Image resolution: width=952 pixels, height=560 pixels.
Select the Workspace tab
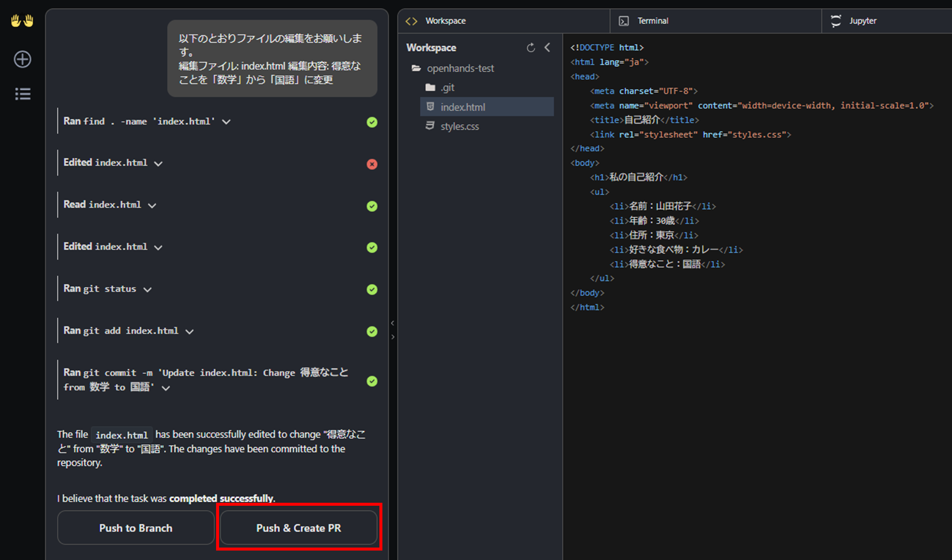coord(445,21)
